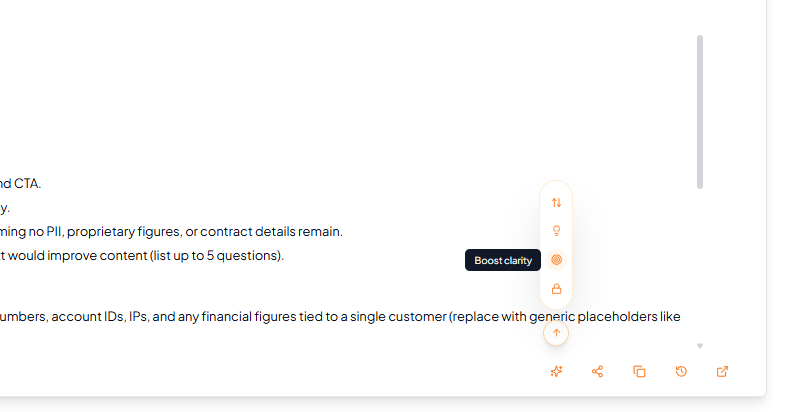The height and width of the screenshot is (412, 795).
Task: Click the up-down arrows swap icon
Action: click(x=556, y=202)
